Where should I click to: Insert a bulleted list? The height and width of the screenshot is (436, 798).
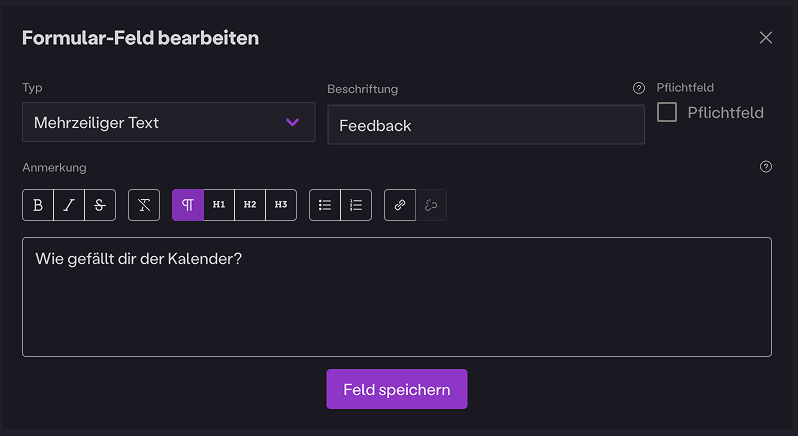pyautogui.click(x=325, y=205)
